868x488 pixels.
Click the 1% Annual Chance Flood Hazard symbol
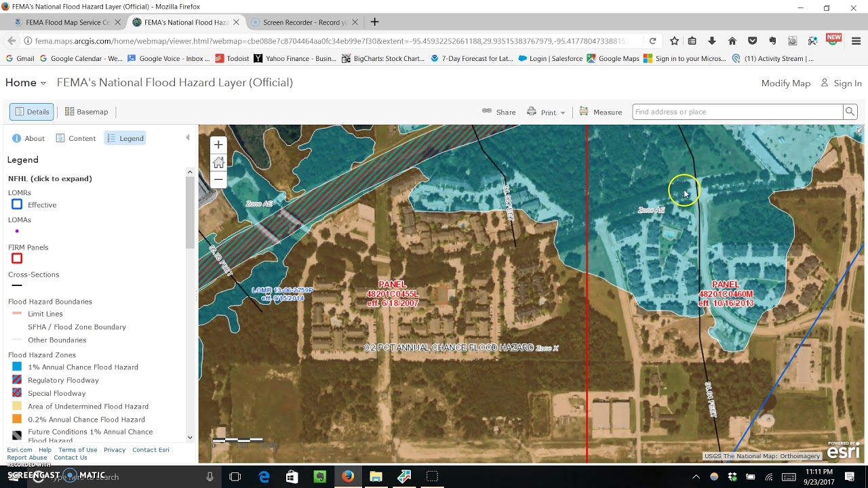coord(17,367)
